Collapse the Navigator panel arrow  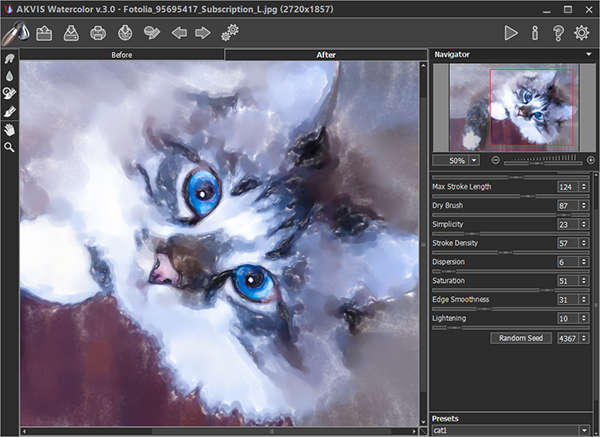pyautogui.click(x=589, y=54)
